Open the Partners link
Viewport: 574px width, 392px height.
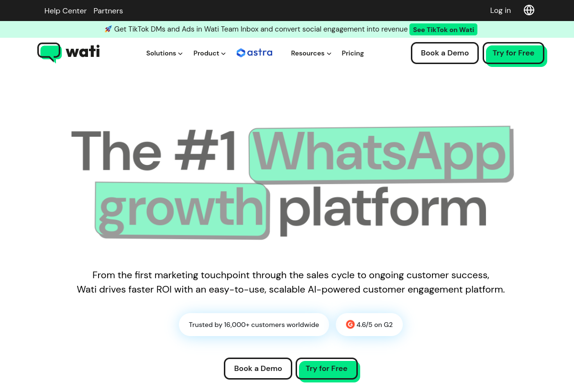(108, 11)
